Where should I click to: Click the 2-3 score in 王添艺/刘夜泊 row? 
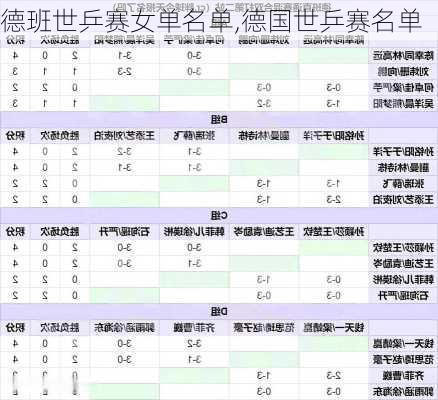333,200
